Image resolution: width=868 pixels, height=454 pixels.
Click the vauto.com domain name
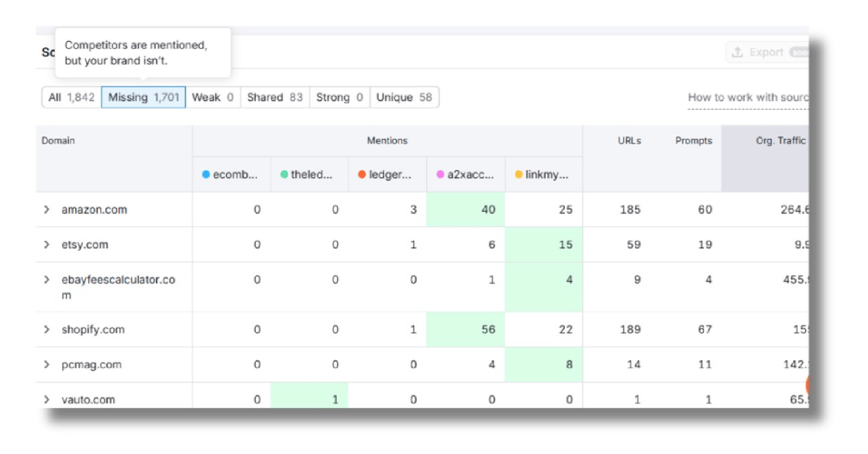point(88,399)
